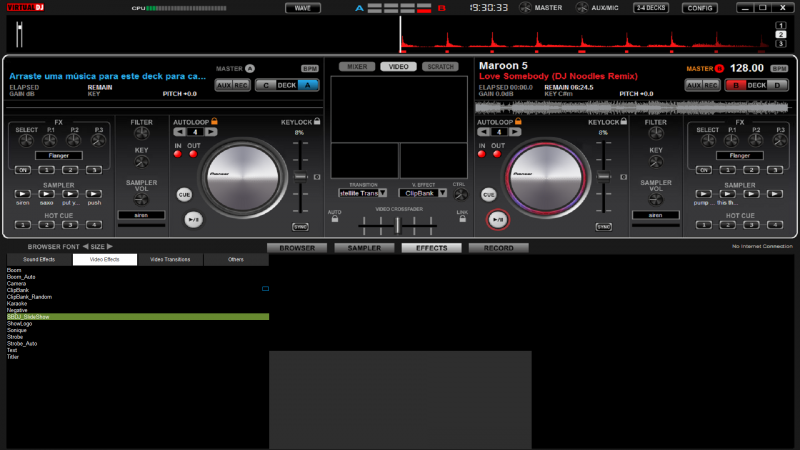Image resolution: width=800 pixels, height=450 pixels.
Task: Play the saxo sample on left deck
Action: (x=46, y=194)
